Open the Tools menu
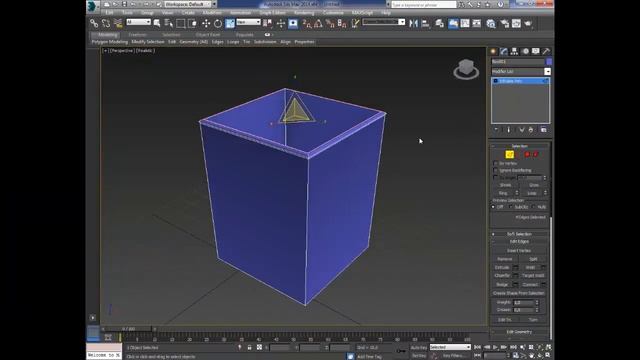 pyautogui.click(x=127, y=13)
